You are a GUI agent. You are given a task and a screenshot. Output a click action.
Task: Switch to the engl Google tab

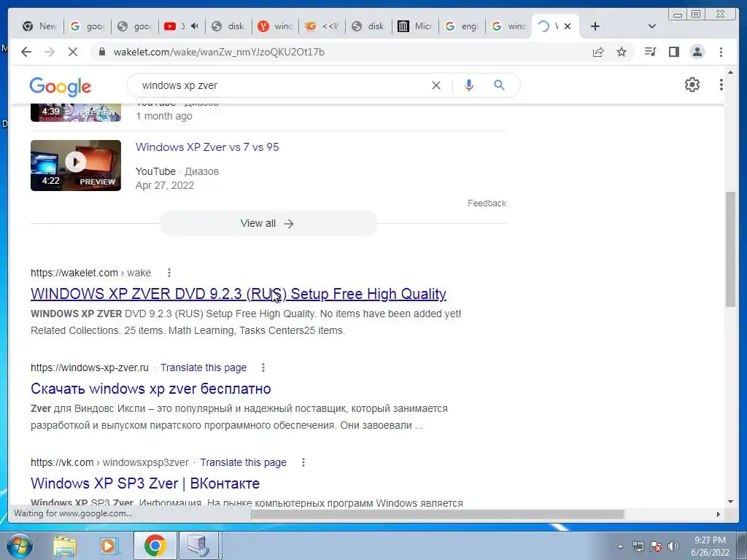coord(462,26)
